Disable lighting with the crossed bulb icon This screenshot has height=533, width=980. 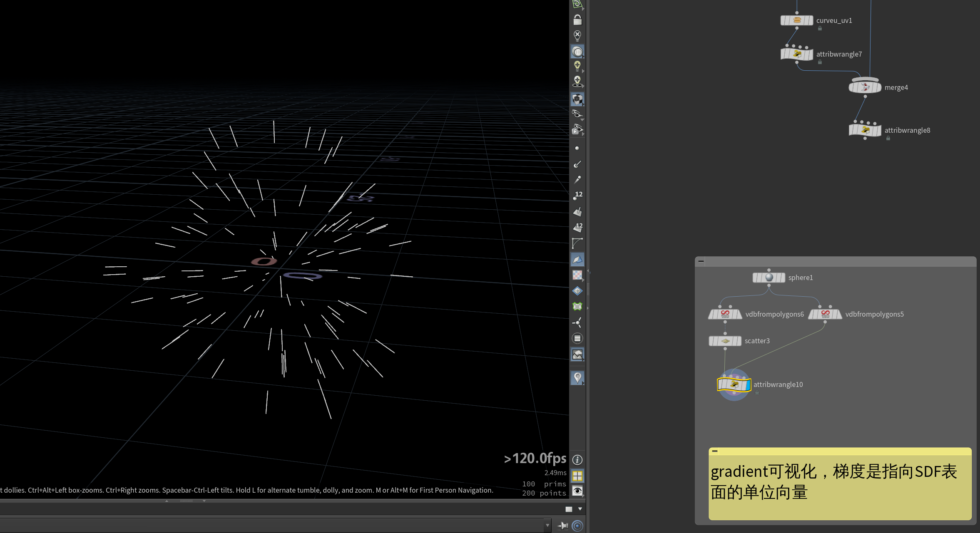click(x=577, y=35)
